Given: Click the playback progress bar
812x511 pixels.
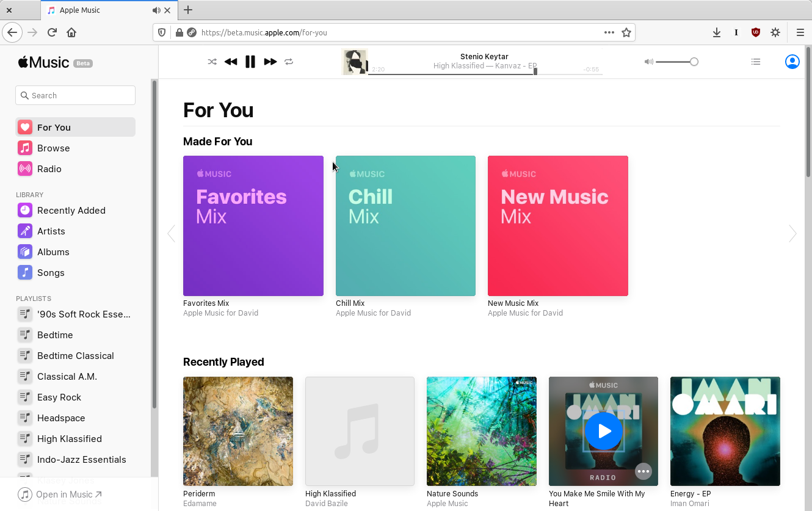Looking at the screenshot, I should point(485,74).
